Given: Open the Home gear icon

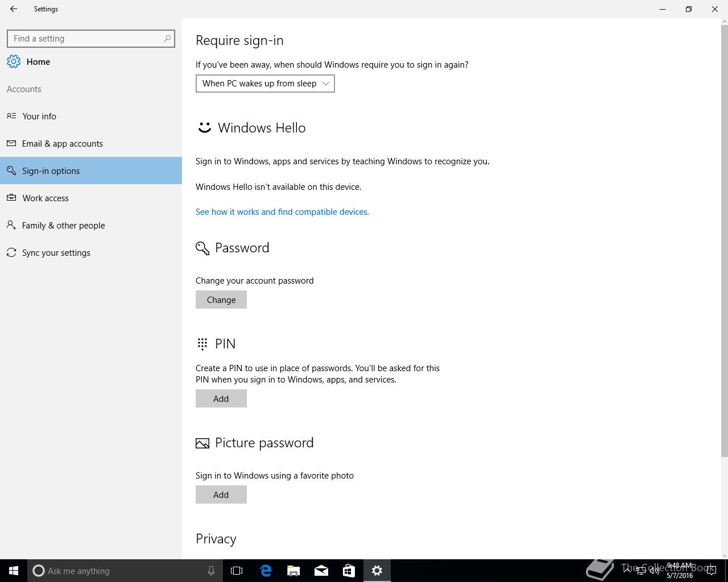Looking at the screenshot, I should point(14,62).
